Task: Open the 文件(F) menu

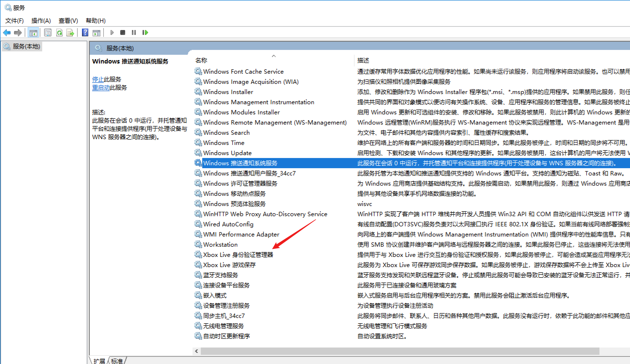Action: click(x=14, y=21)
